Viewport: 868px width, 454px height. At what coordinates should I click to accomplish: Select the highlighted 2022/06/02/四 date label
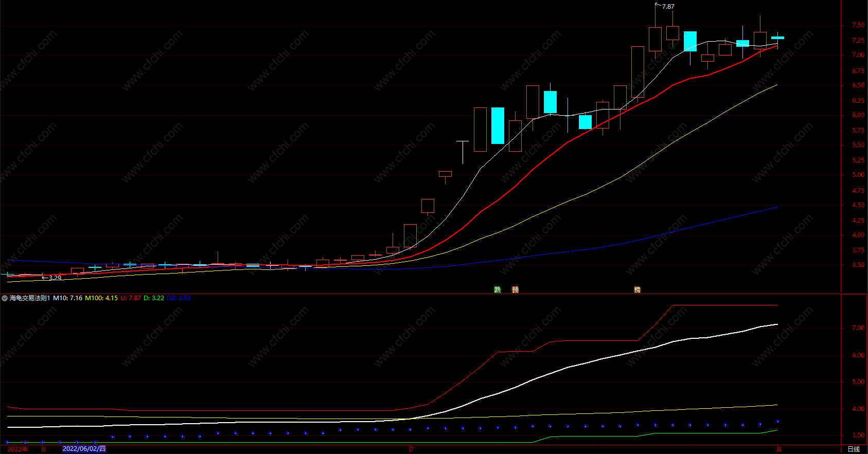(84, 449)
